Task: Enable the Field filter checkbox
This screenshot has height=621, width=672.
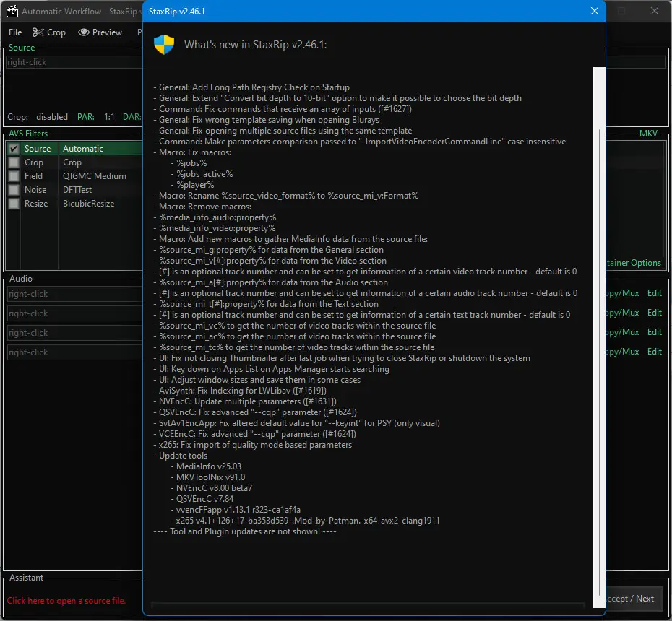Action: click(x=13, y=176)
